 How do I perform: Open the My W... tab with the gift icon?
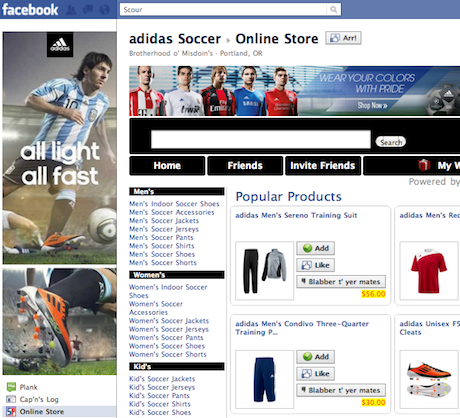click(x=412, y=166)
